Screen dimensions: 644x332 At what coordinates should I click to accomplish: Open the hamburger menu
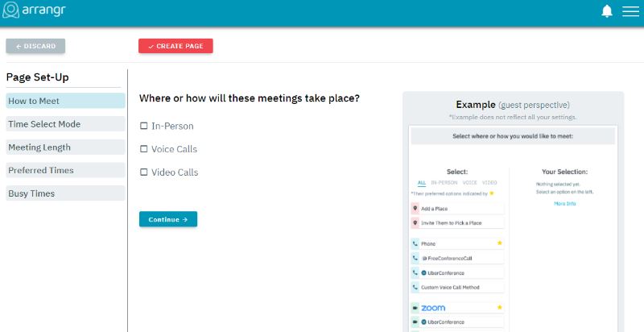click(629, 11)
